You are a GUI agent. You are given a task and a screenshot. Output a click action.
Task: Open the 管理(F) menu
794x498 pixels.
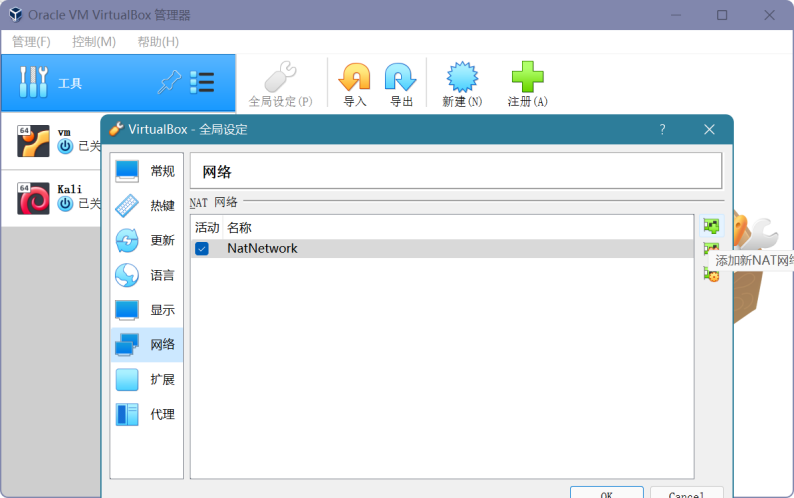click(x=31, y=42)
